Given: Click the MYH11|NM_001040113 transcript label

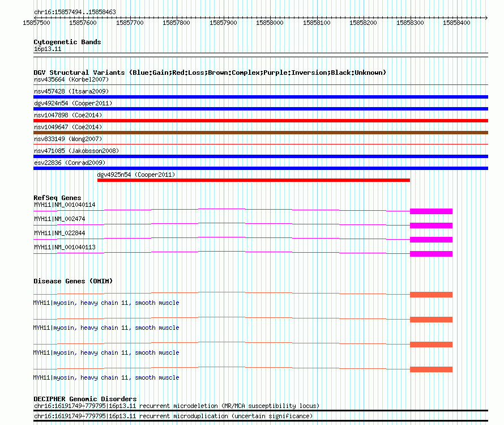Looking at the screenshot, I should click(x=65, y=248).
